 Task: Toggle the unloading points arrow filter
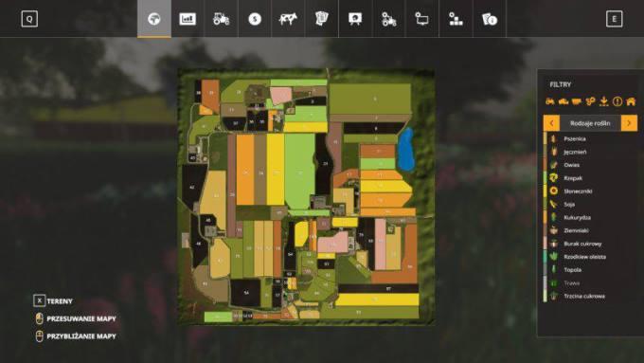(604, 101)
